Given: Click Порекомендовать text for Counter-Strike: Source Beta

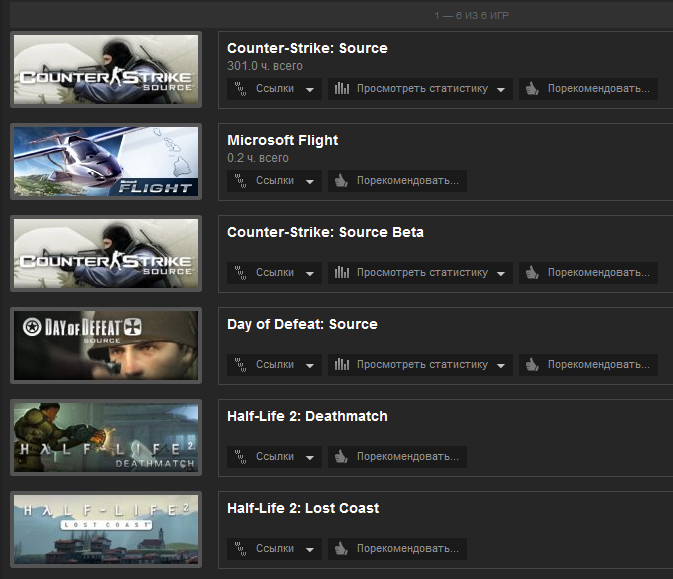Looking at the screenshot, I should 599,272.
